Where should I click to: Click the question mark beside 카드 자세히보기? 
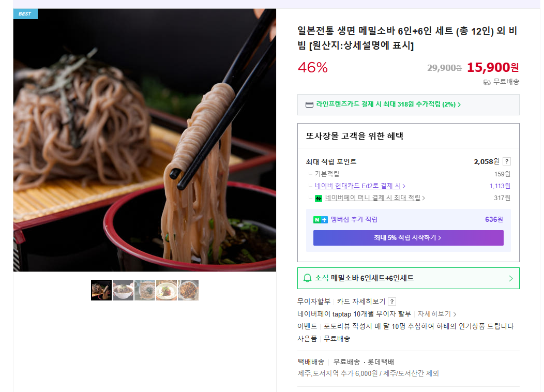(x=391, y=301)
